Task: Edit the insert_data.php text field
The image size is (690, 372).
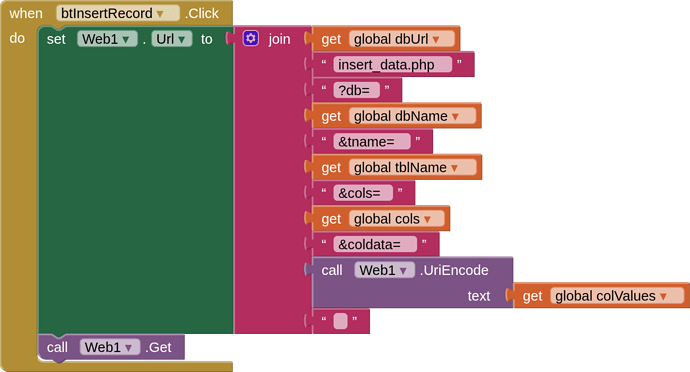Action: pos(393,64)
